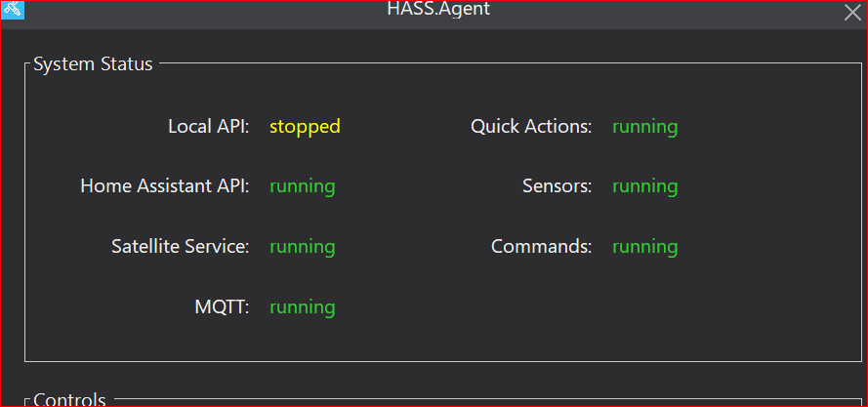The width and height of the screenshot is (868, 407).
Task: Select the Quick Actions label
Action: pyautogui.click(x=531, y=127)
